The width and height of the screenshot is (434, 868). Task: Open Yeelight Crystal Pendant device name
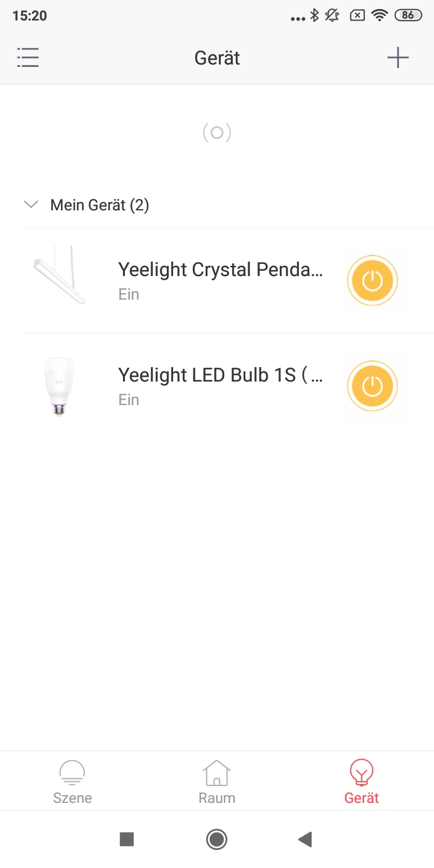pos(221,269)
